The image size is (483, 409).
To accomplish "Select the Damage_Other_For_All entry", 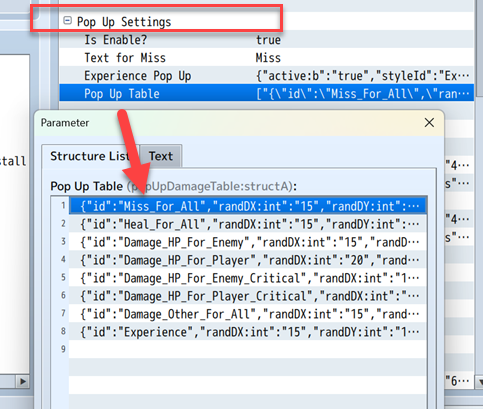I will tap(248, 314).
